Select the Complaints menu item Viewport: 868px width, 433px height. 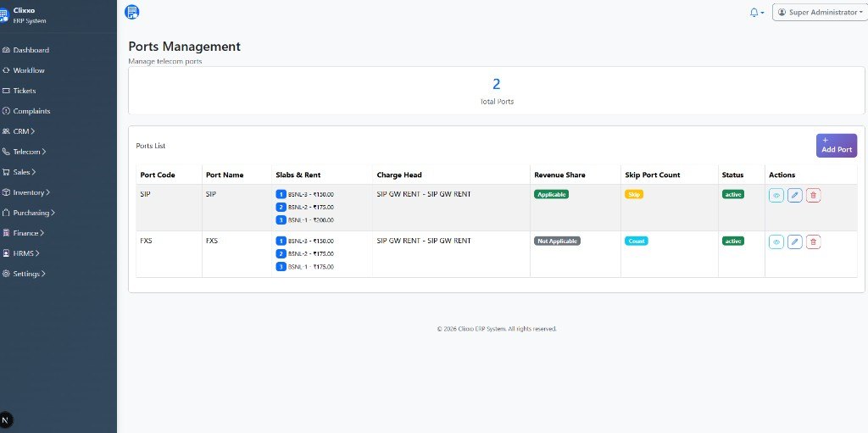(x=31, y=111)
